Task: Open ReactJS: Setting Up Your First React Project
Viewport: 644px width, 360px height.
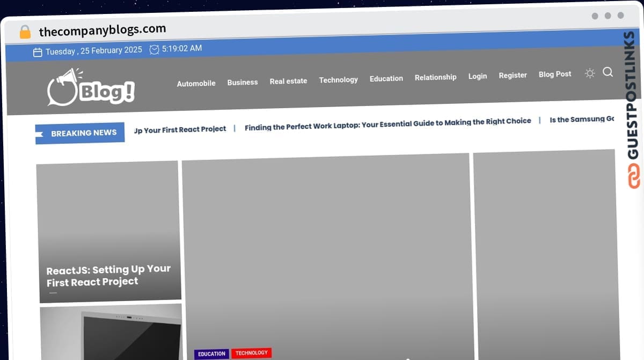Action: tap(108, 275)
